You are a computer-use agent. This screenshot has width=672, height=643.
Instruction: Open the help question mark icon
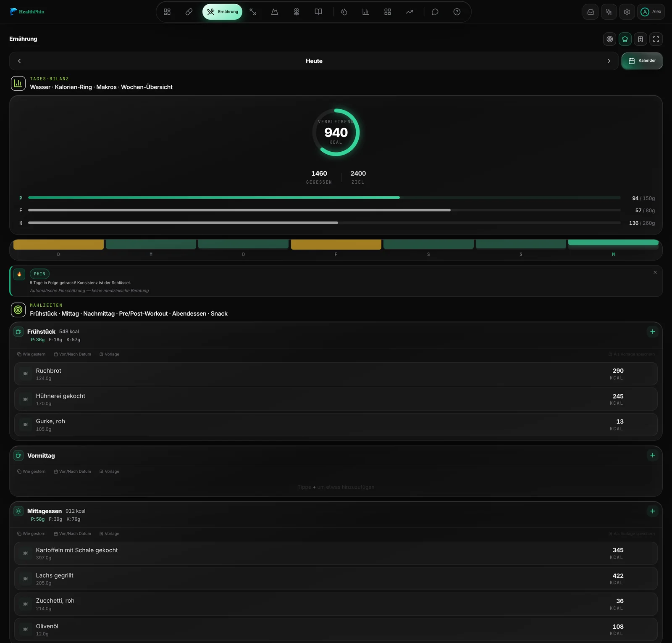457,12
